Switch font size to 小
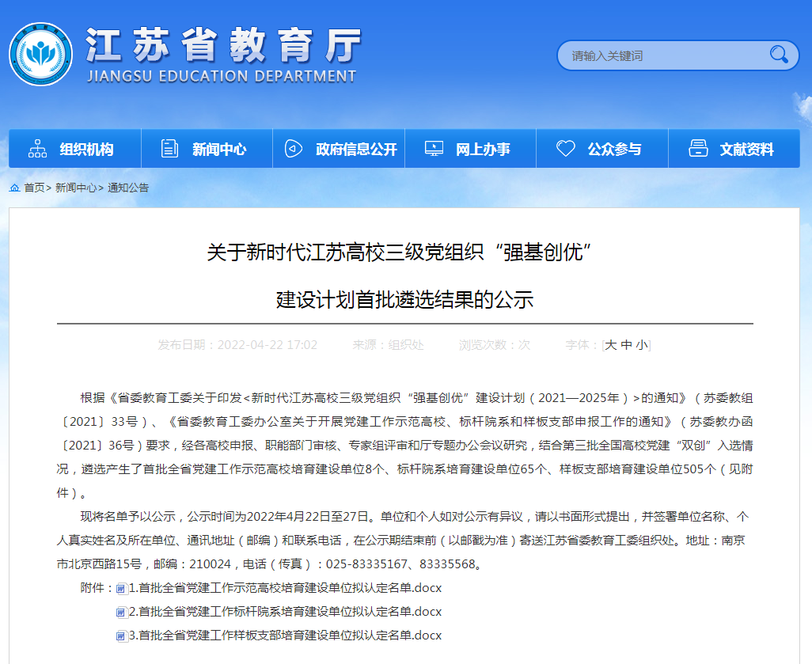Screen dimensions: 812x664 tap(641, 345)
